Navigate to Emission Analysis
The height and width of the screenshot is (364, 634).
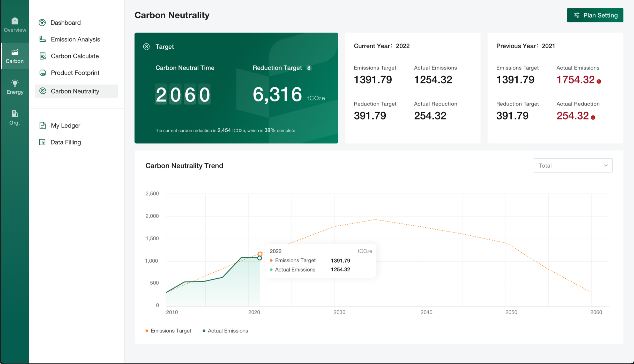pyautogui.click(x=75, y=39)
